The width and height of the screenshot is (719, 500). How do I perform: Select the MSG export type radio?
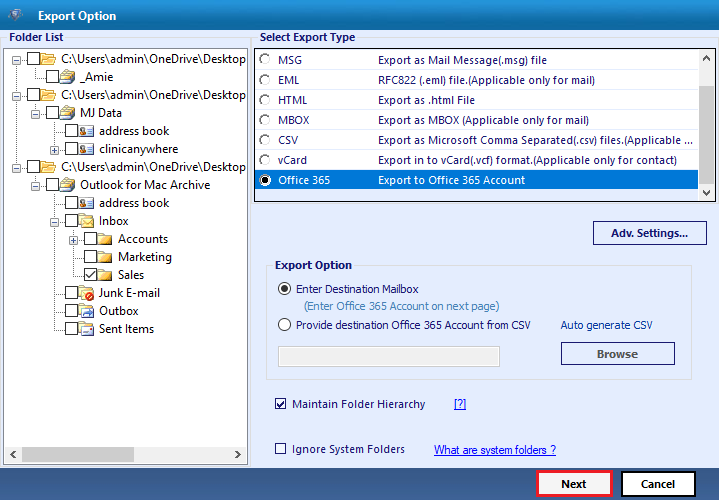pos(265,60)
